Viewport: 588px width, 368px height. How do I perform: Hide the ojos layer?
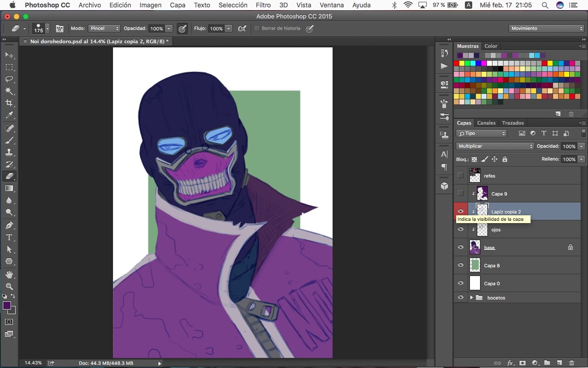click(461, 230)
